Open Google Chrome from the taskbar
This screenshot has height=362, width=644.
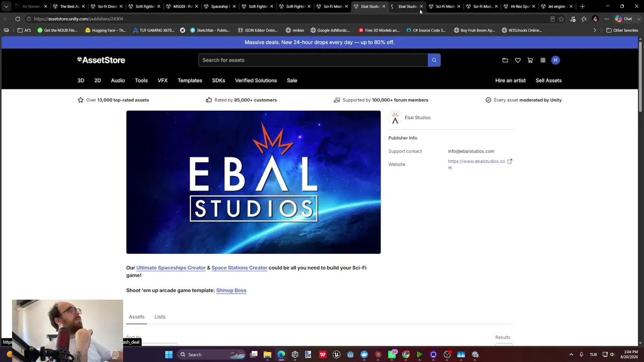pos(406,354)
